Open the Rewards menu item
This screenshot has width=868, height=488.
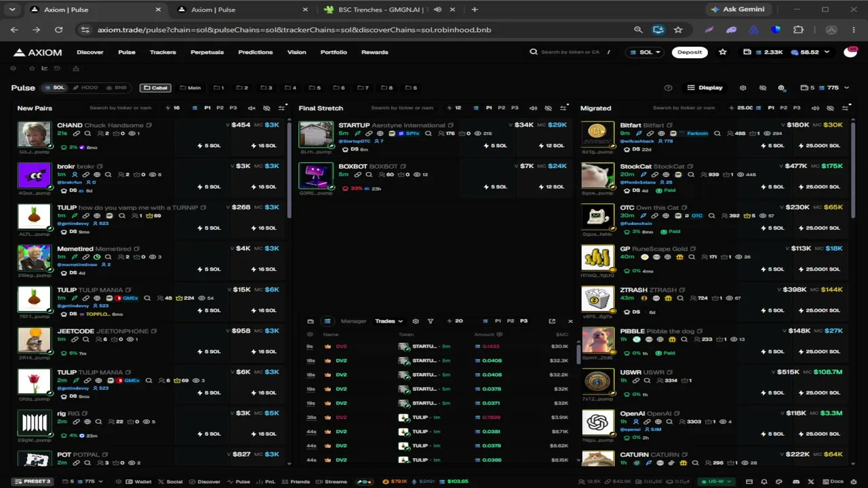coord(375,52)
